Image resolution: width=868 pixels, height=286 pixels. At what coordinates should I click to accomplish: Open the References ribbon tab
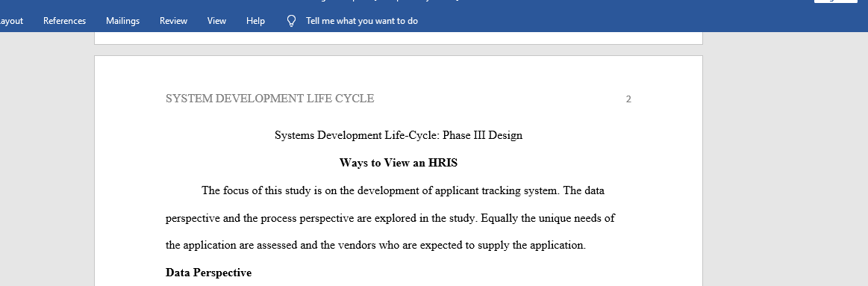tap(65, 21)
